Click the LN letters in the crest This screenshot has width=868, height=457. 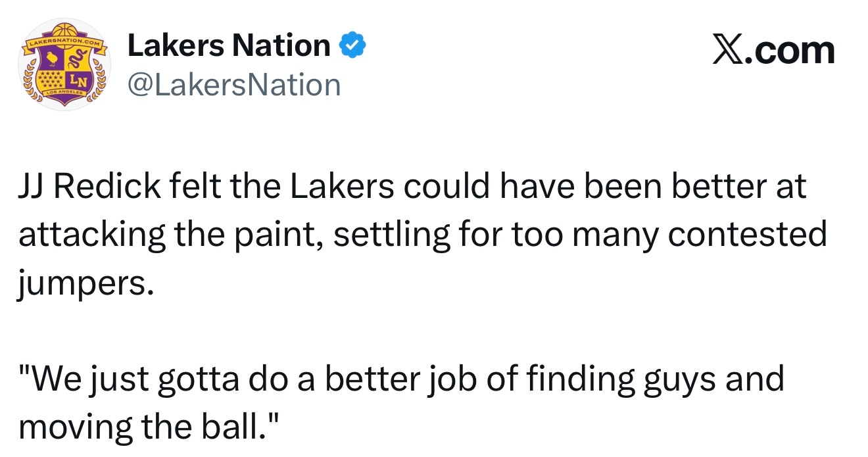[x=78, y=82]
